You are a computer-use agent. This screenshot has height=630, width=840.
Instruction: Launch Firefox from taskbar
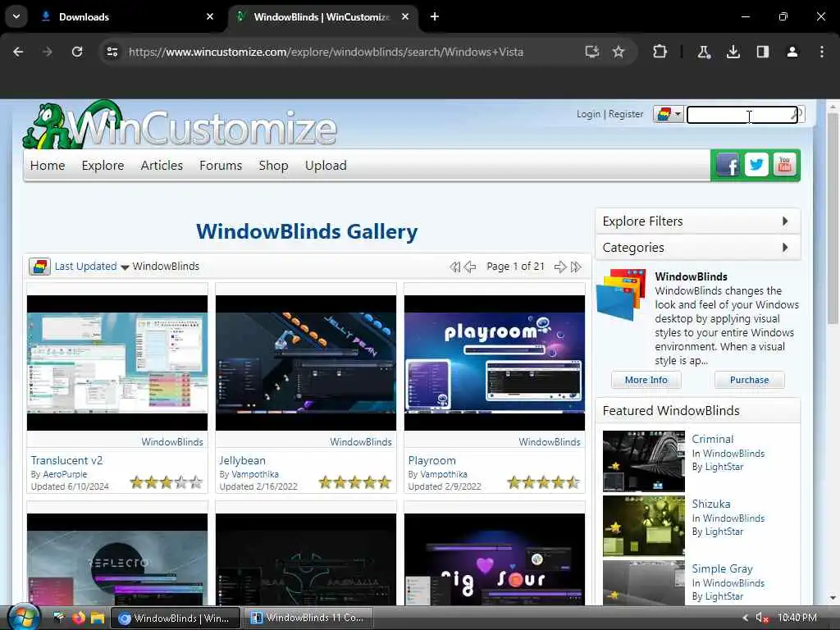(x=79, y=618)
